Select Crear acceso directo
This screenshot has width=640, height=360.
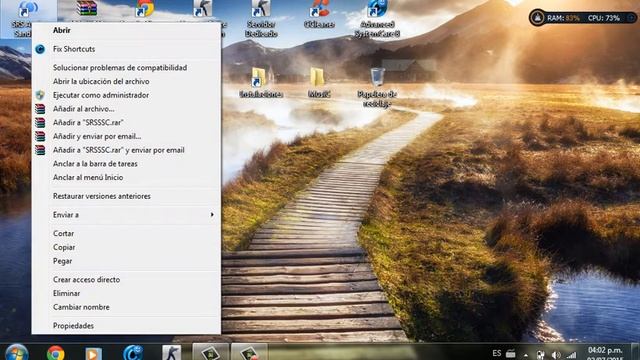click(126, 280)
